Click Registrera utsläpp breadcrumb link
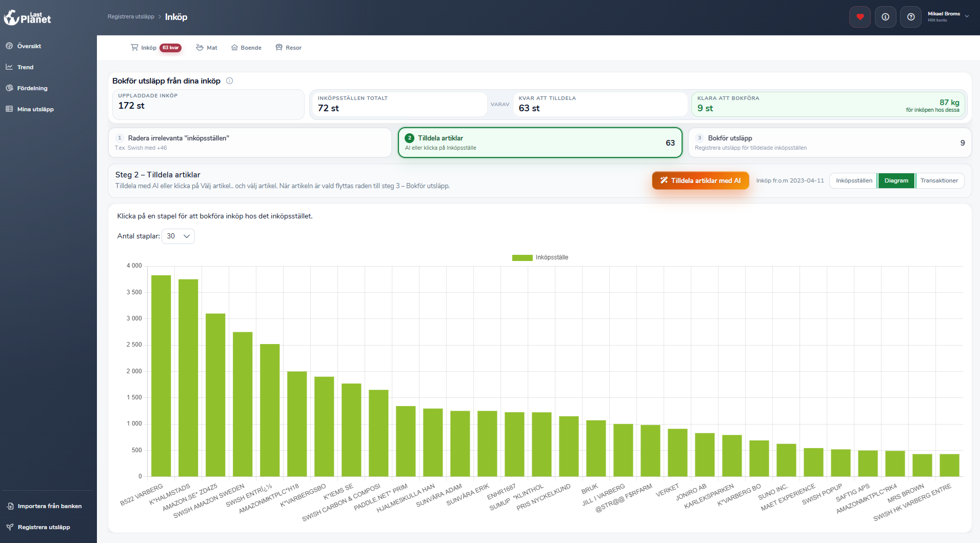Viewport: 980px width, 543px height. click(131, 17)
